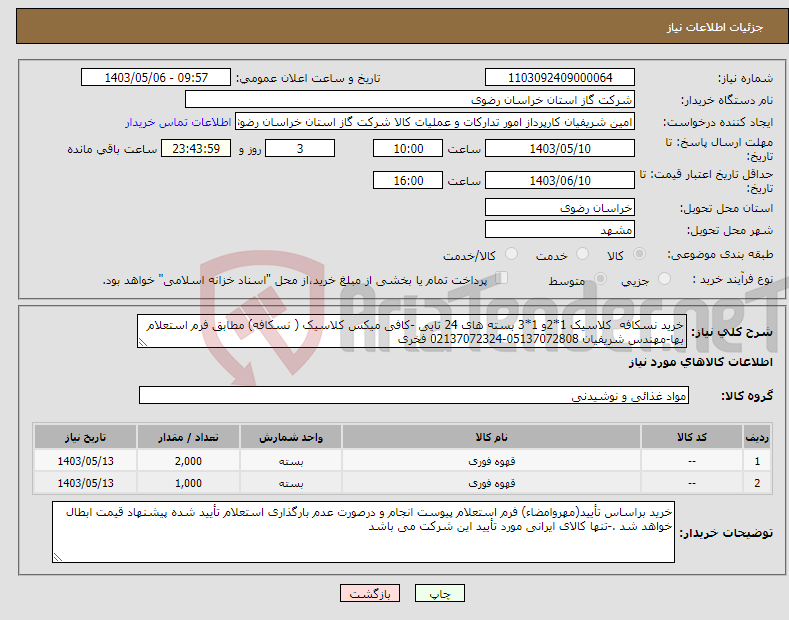Click the date 1403/05/13 in row 2

coord(86,483)
